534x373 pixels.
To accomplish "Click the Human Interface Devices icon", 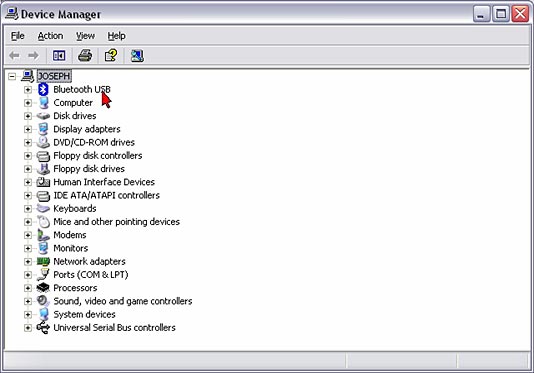I will 43,182.
